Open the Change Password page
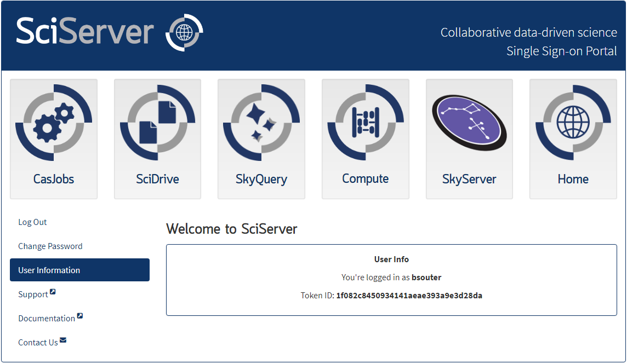 [50, 246]
